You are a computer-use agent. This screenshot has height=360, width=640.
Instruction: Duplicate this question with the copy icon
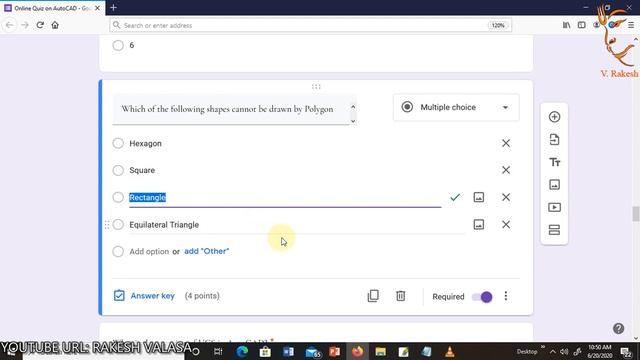point(373,296)
